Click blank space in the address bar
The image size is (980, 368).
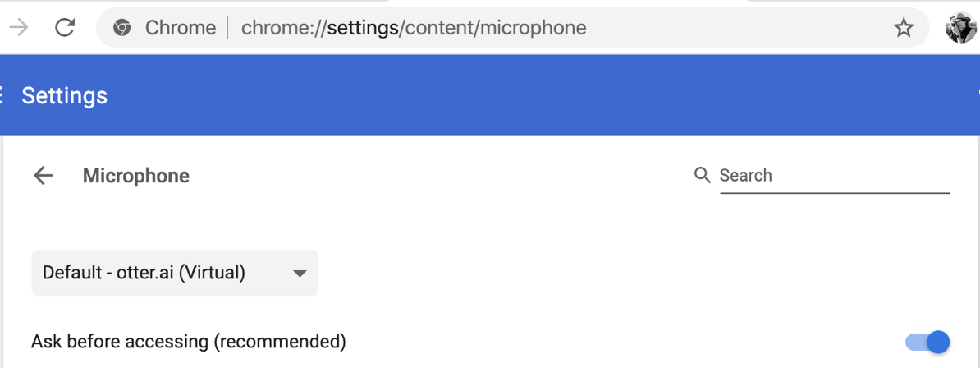[x=739, y=28]
